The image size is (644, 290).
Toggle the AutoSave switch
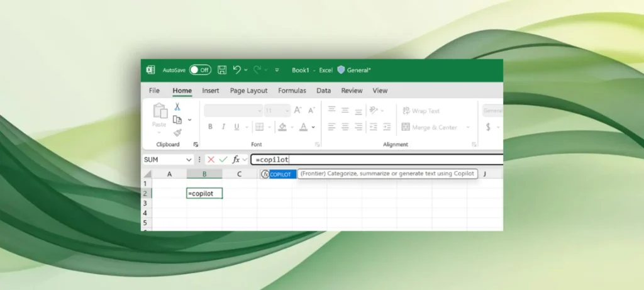pos(200,70)
